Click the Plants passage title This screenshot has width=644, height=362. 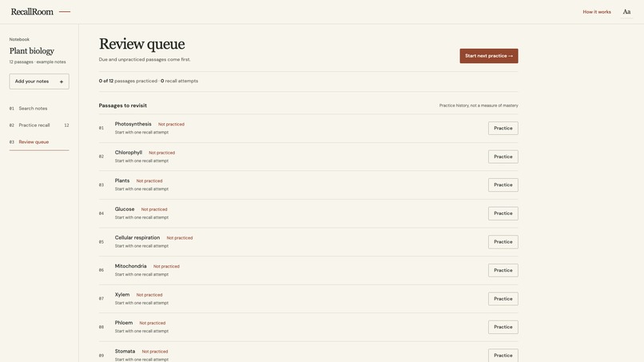[x=122, y=181]
